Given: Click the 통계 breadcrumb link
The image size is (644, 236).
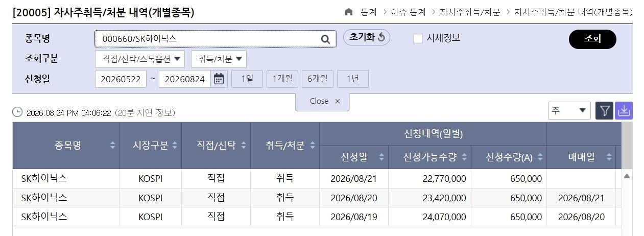Looking at the screenshot, I should [x=369, y=12].
